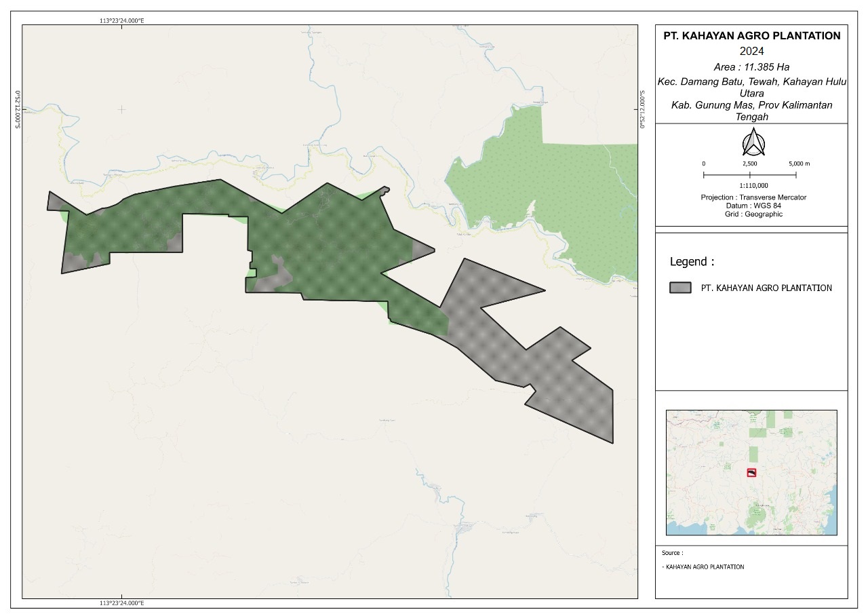The image size is (868, 614).
Task: Select the 'Projection : Transverse Mercator' text
Action: [x=753, y=197]
